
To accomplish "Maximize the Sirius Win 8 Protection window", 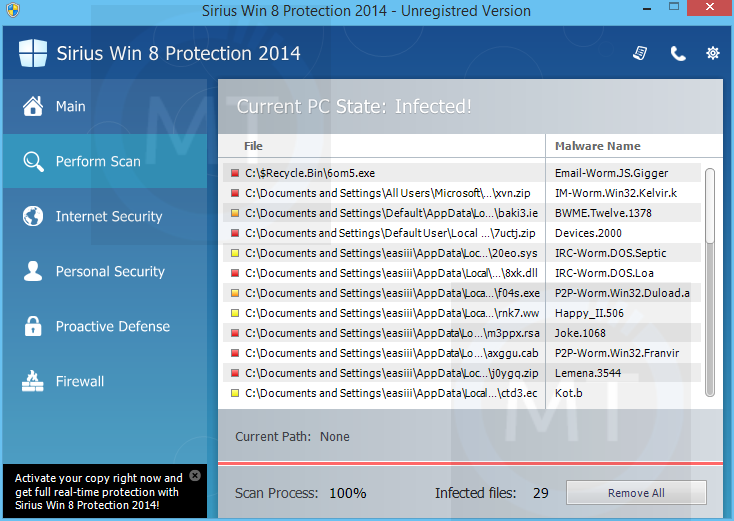I will [x=674, y=7].
